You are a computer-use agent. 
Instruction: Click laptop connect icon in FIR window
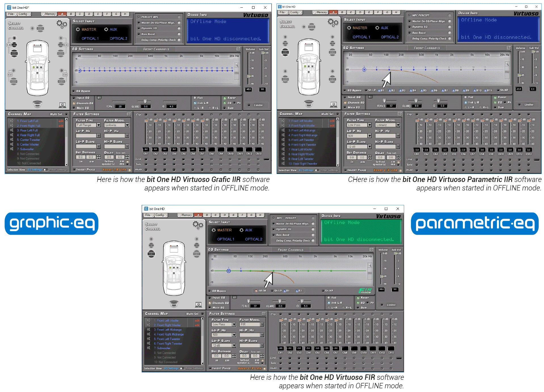(x=199, y=305)
